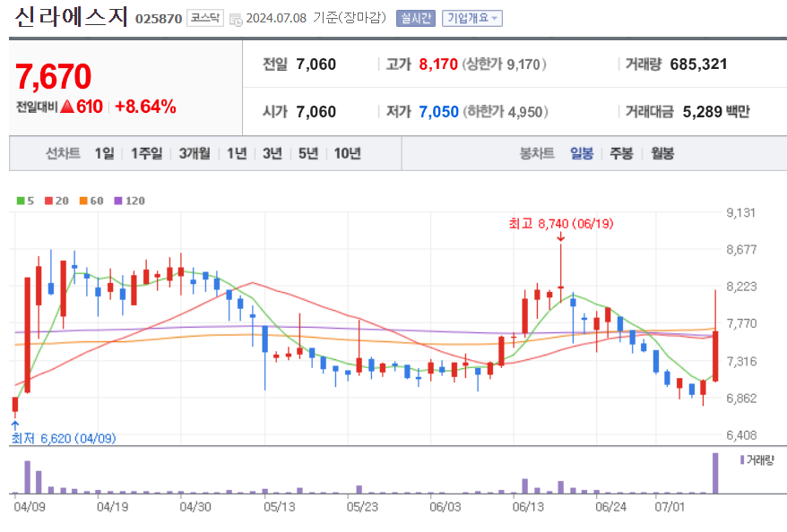787x532 pixels.
Task: Switch to 월봉 monthly candle chart
Action: click(x=662, y=153)
